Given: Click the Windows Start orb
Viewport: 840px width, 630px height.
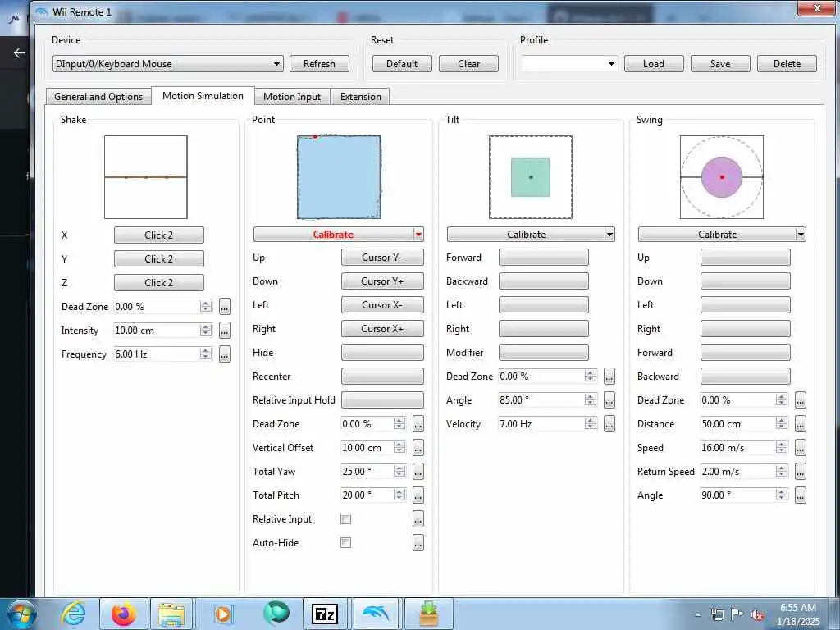Looking at the screenshot, I should pos(22,614).
